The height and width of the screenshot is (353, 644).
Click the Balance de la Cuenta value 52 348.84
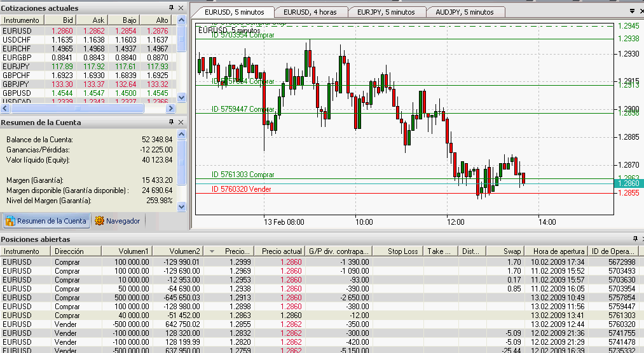[157, 140]
